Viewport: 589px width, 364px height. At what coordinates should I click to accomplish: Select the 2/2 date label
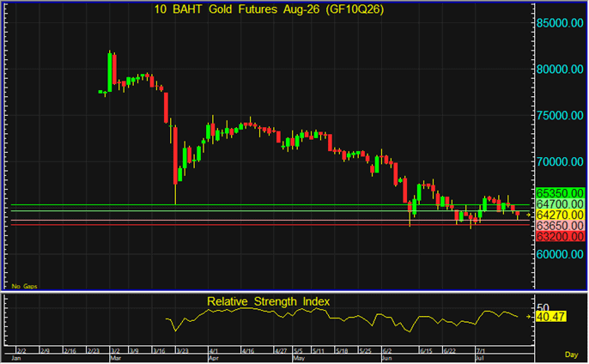[21, 351]
